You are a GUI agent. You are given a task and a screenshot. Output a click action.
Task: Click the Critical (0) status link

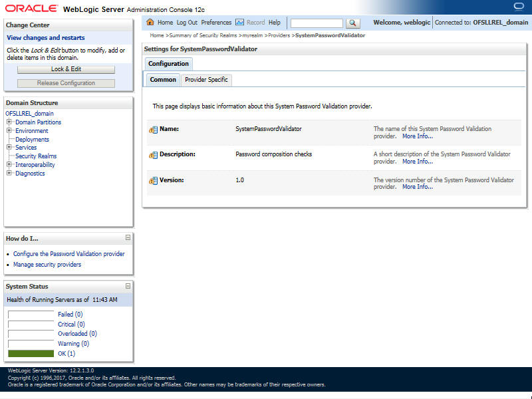[x=71, y=325]
